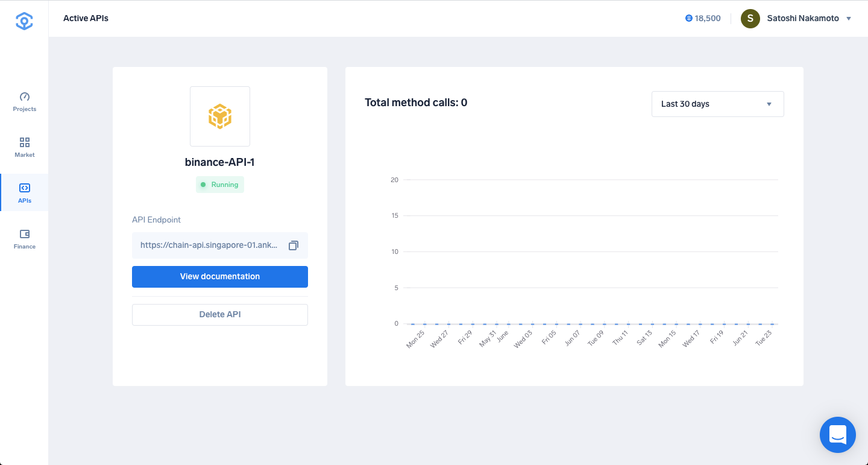Open the Market grid icon
This screenshot has height=465, width=868.
tap(25, 142)
